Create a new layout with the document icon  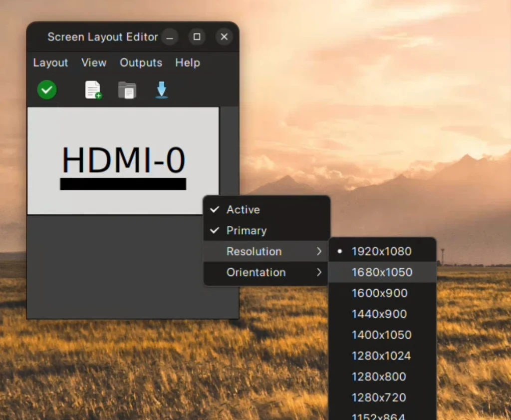(x=93, y=90)
